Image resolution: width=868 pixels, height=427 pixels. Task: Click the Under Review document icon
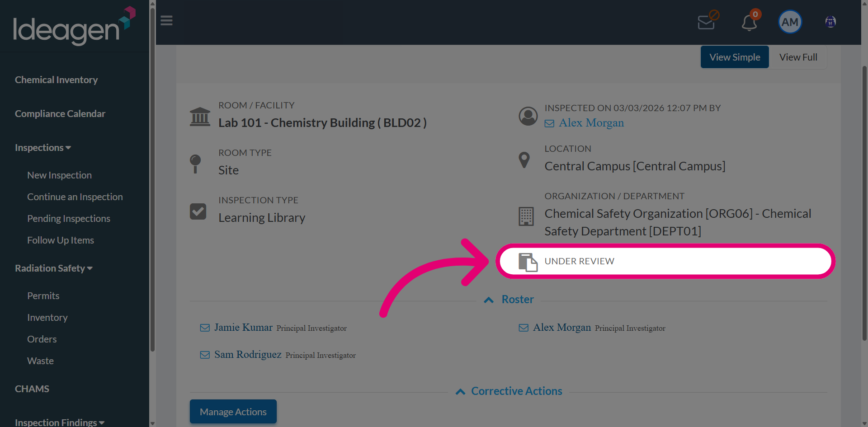tap(528, 263)
